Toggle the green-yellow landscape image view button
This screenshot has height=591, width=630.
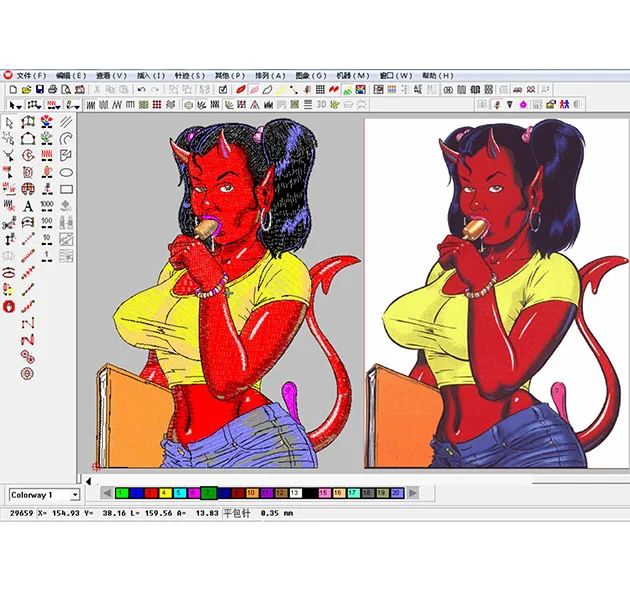click(348, 90)
